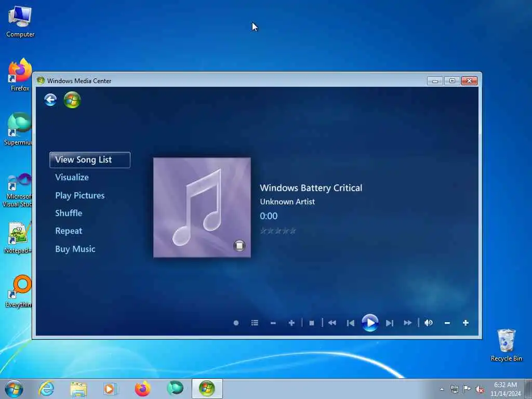
Task: Open Buy Music
Action: [75, 249]
